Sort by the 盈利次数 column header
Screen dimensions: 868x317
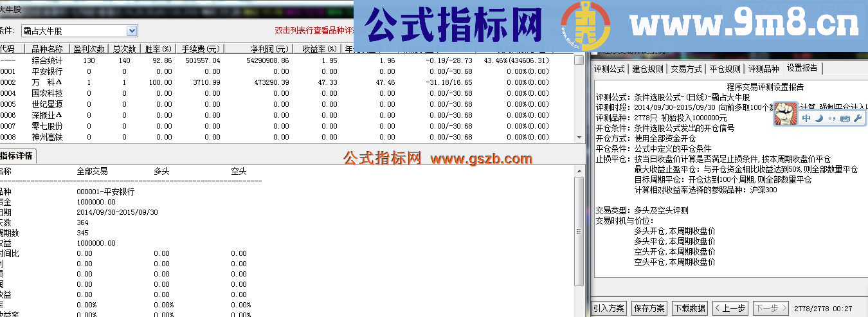click(89, 49)
